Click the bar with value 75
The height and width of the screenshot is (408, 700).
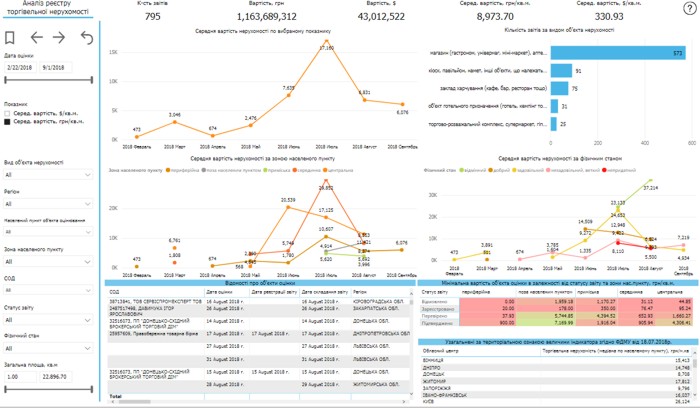559,88
